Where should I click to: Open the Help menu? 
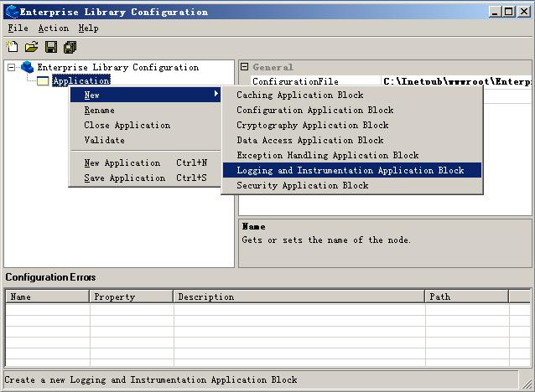coord(88,28)
